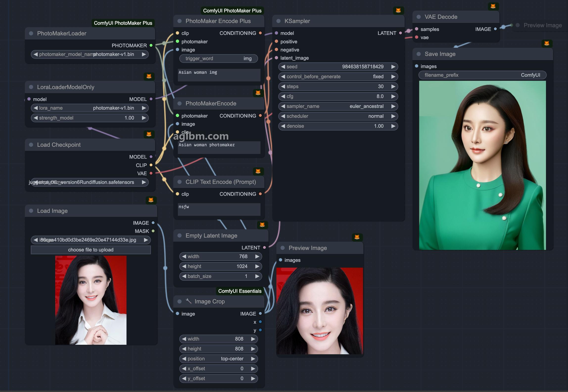Collapse the Save Image node

coord(419,54)
